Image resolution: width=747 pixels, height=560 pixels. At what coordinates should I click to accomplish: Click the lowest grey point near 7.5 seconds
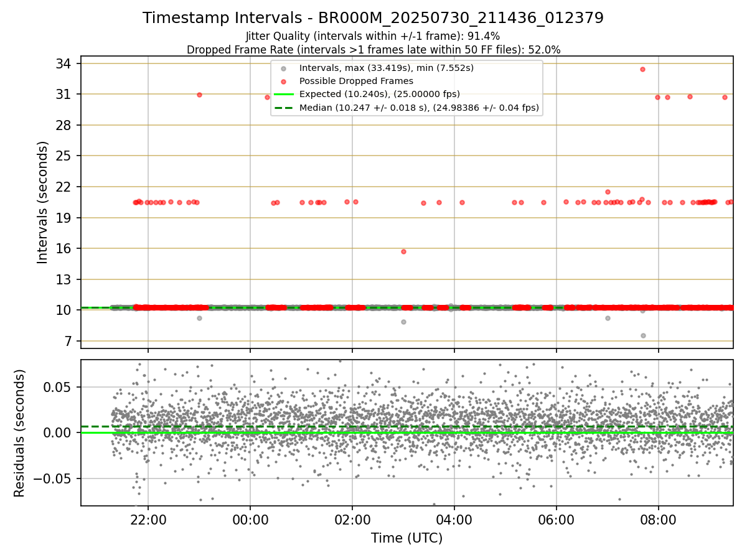pos(643,335)
